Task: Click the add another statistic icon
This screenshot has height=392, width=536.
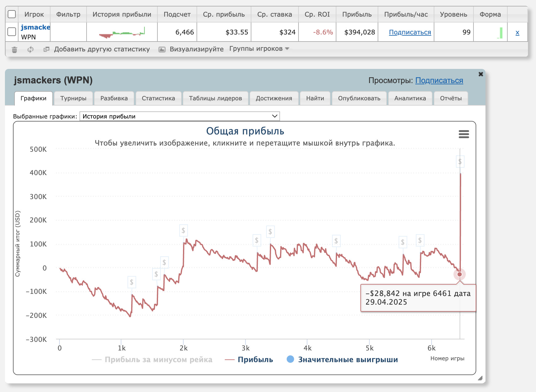Action: coord(47,49)
